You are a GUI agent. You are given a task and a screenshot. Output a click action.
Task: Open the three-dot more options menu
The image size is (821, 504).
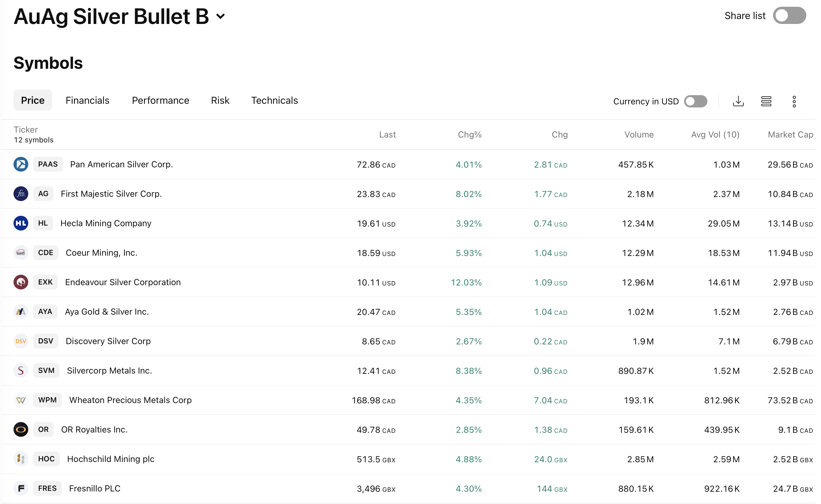(x=794, y=101)
